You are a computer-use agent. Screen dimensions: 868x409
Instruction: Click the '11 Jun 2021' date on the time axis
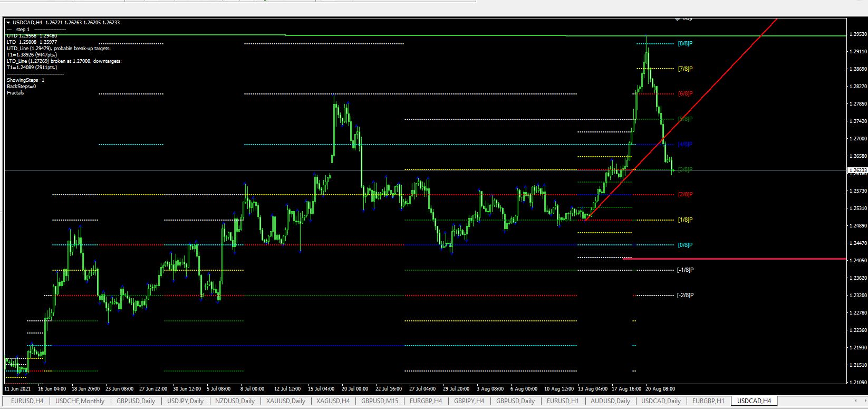pyautogui.click(x=16, y=389)
